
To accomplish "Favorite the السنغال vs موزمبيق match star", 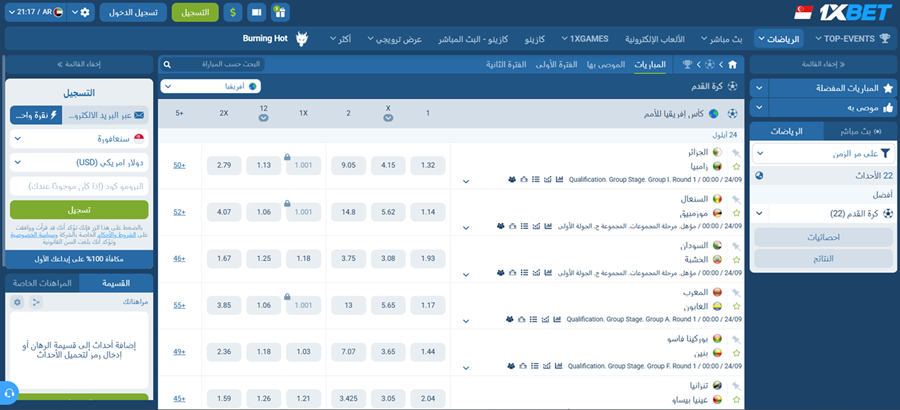I will [x=736, y=213].
